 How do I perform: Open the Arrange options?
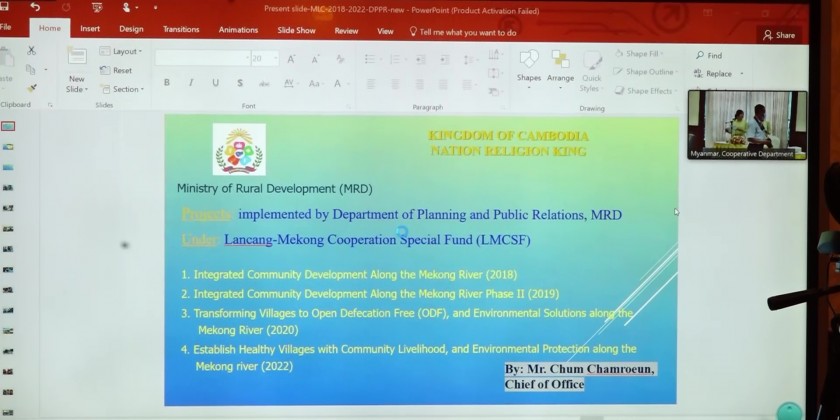click(x=560, y=66)
